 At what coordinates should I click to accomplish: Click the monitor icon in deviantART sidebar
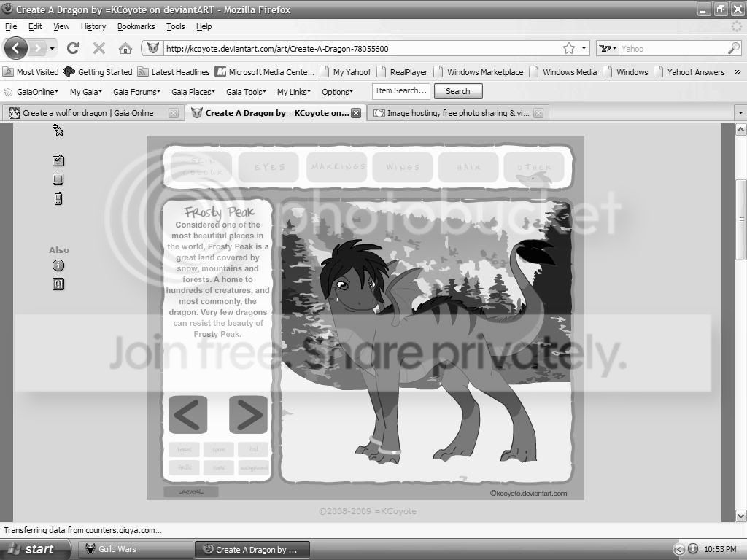click(x=58, y=179)
